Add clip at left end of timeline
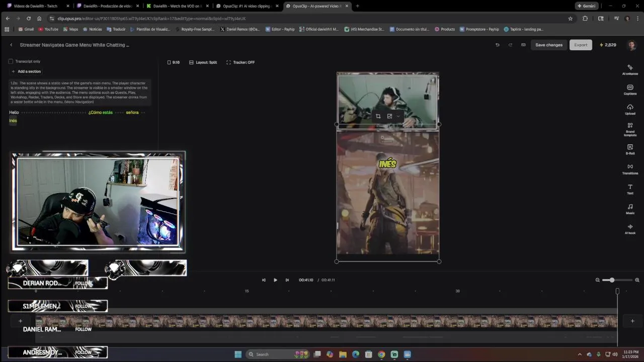 pos(20,321)
